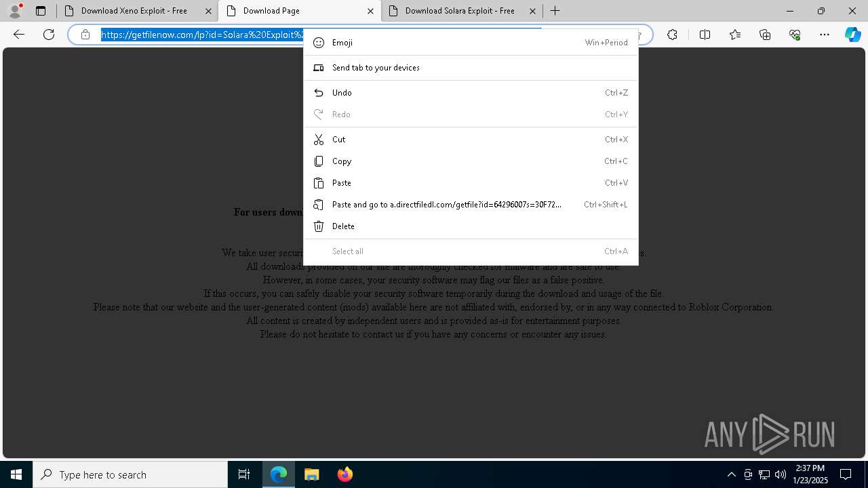Screen dimensions: 868x488
Task: Open Microsoft Edge from the taskbar
Action: (279, 474)
